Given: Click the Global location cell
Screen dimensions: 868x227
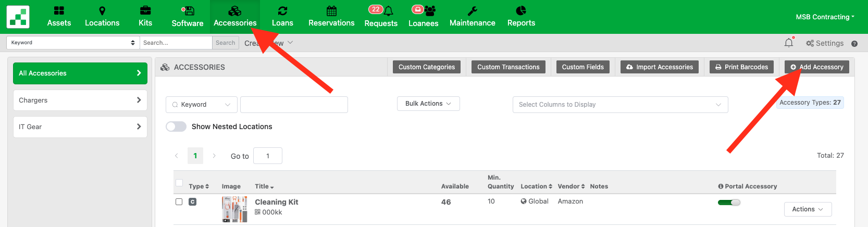Looking at the screenshot, I should (x=535, y=201).
